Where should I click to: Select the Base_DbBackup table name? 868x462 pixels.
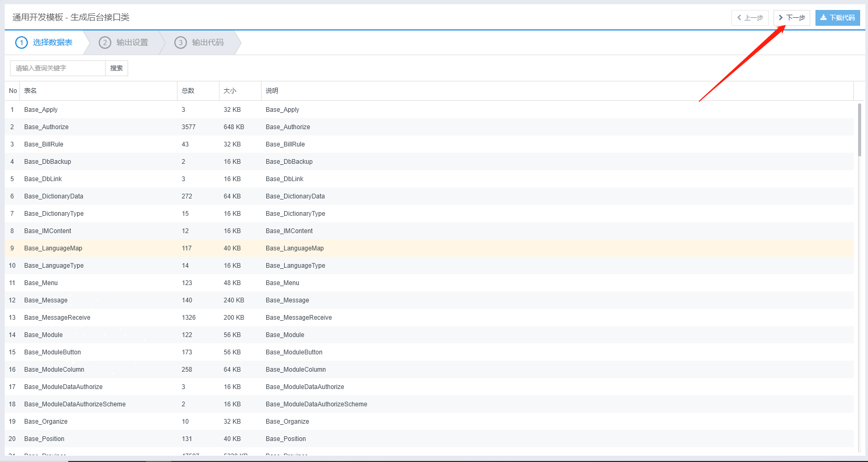[48, 162]
